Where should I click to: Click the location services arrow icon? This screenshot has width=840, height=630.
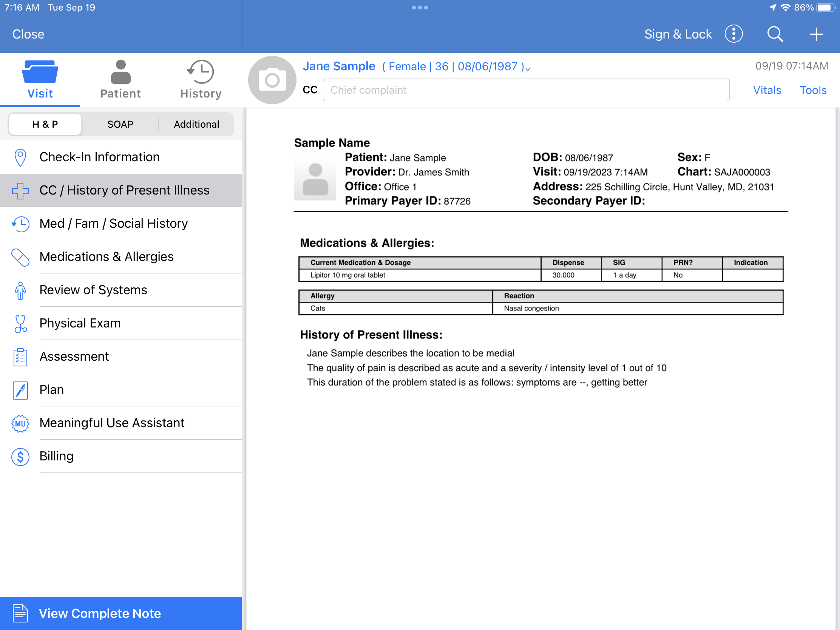tap(772, 8)
